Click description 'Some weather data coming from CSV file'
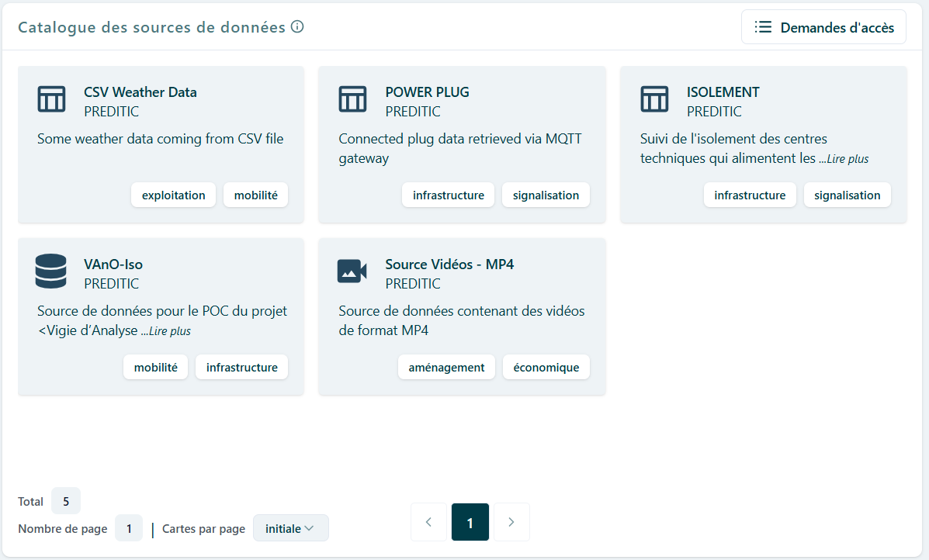Screen dimensions: 929x560 161,139
